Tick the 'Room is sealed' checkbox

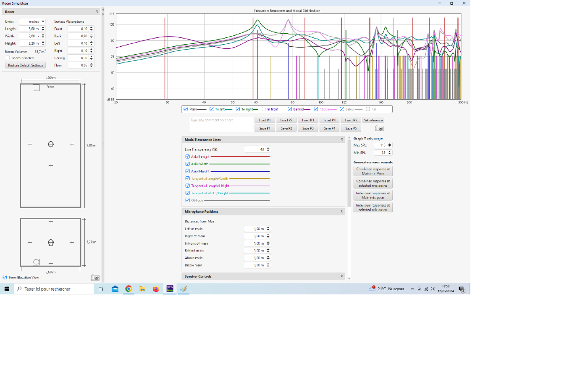click(8, 58)
